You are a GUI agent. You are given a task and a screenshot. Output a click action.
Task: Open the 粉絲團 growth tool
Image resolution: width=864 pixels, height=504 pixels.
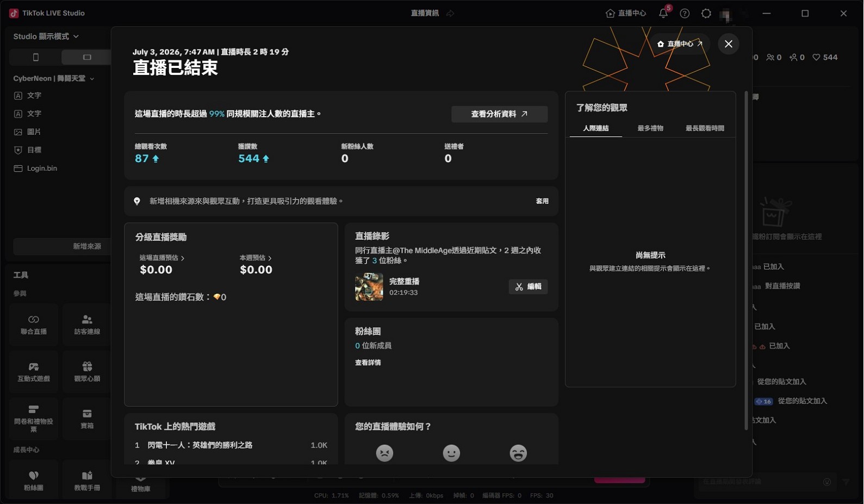pos(34,481)
